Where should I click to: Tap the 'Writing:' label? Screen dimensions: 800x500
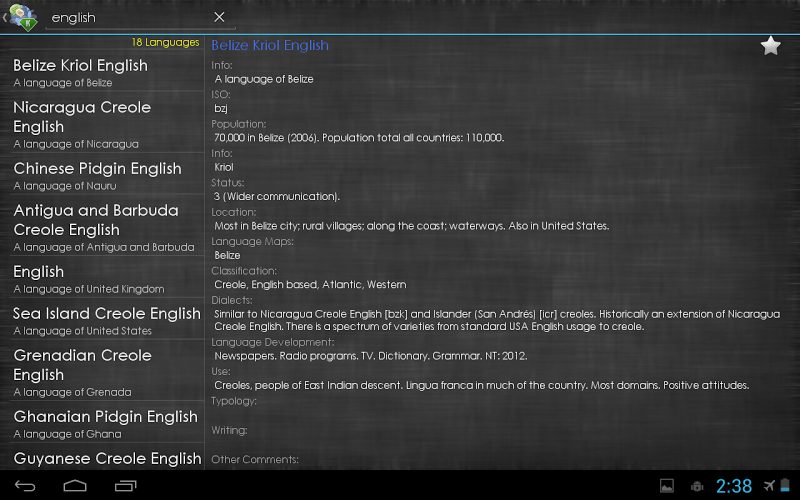229,430
